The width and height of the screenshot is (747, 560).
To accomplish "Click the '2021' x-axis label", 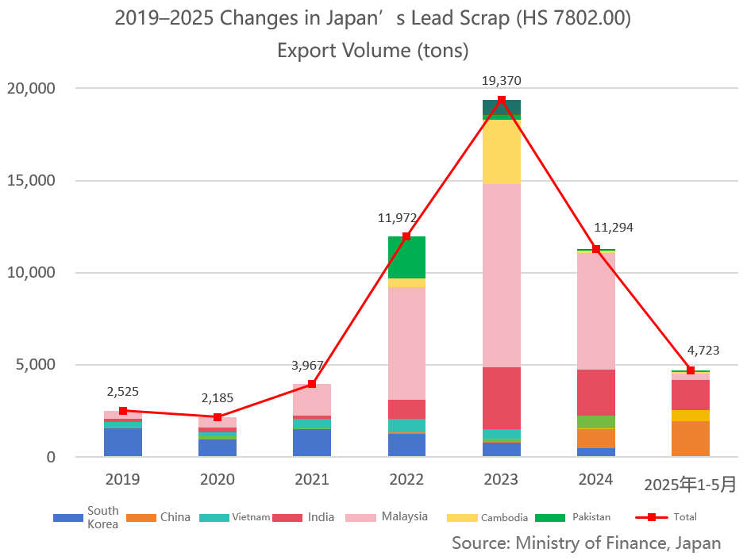I will 312,479.
